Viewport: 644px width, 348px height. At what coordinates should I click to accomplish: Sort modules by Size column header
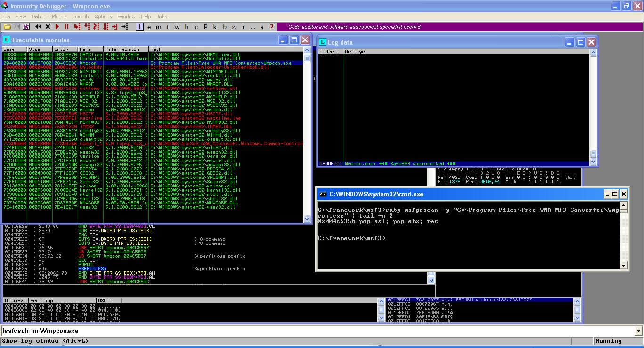(x=40, y=49)
